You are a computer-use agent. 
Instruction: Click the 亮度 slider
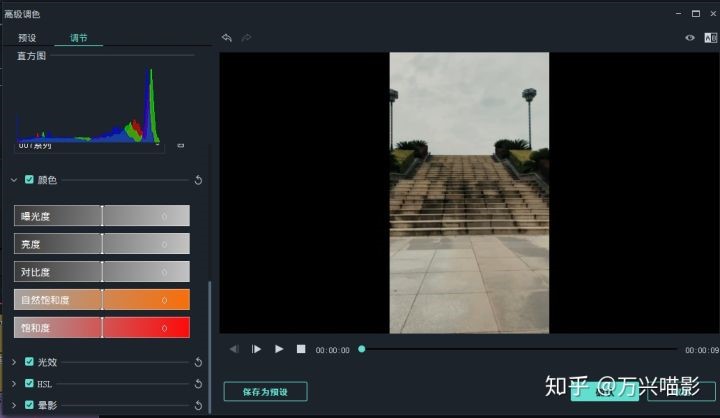[102, 244]
